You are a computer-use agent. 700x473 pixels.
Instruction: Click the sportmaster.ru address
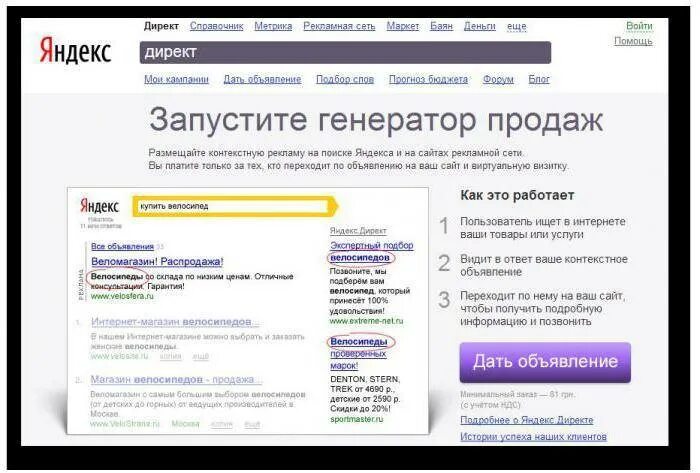pos(357,419)
